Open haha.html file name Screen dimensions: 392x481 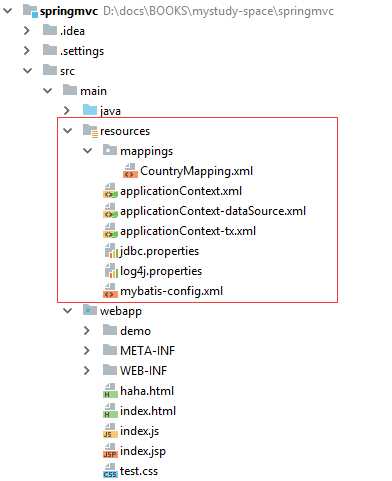[147, 391]
